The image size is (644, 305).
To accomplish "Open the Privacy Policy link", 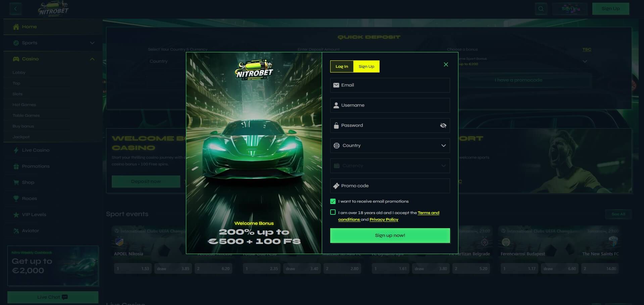I will click(x=384, y=219).
